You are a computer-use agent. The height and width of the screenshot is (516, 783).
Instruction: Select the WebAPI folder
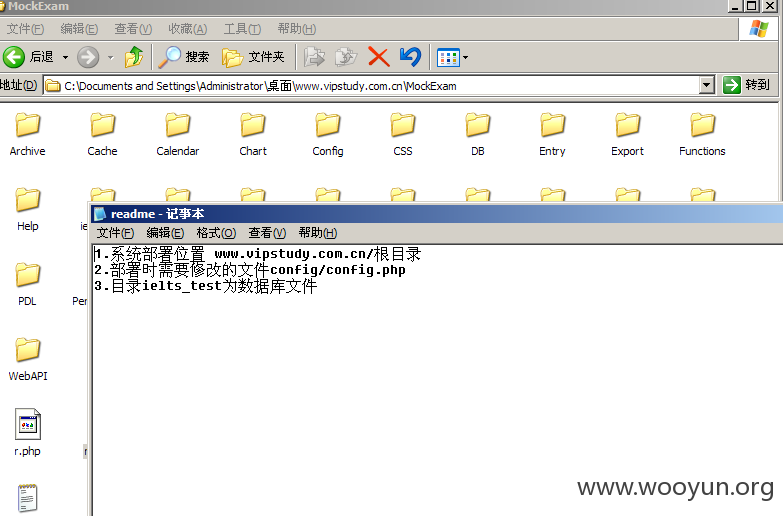pos(27,359)
